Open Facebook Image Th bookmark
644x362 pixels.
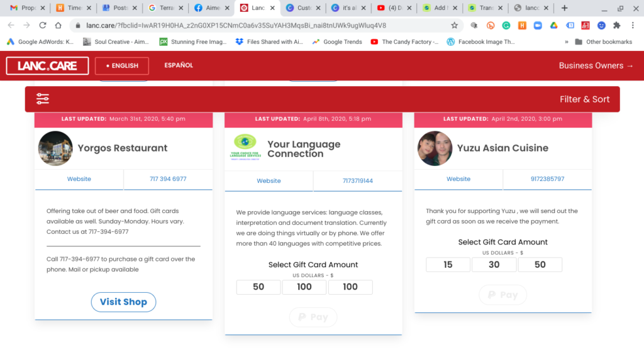coord(480,42)
